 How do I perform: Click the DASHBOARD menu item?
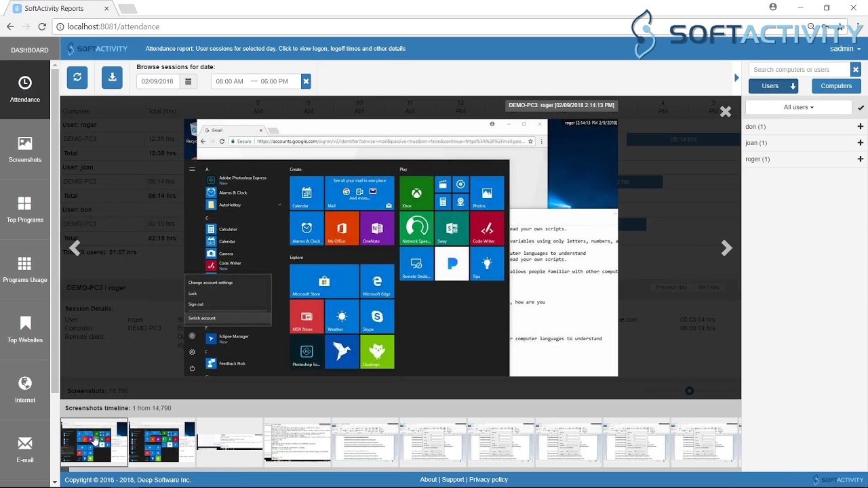[x=30, y=50]
